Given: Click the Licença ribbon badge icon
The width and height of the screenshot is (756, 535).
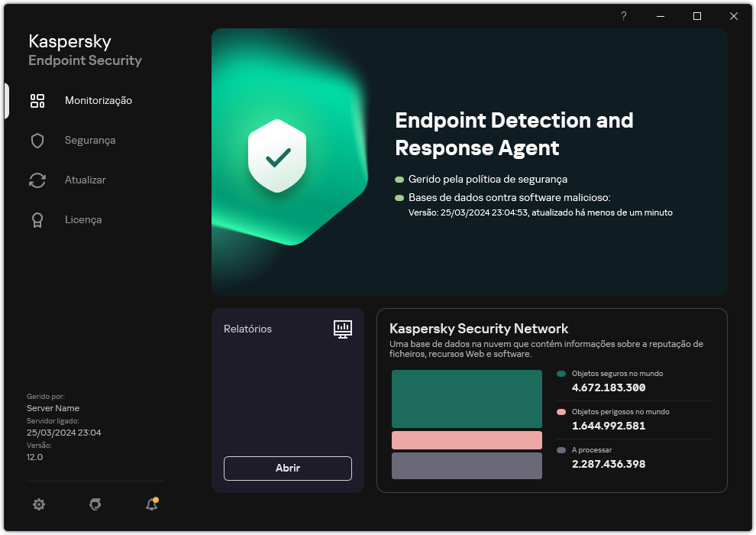Looking at the screenshot, I should pyautogui.click(x=37, y=220).
